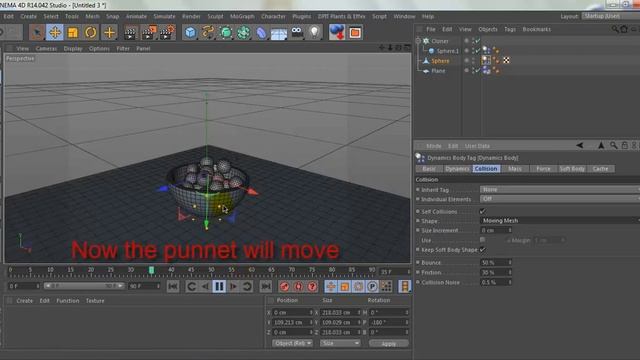Open the Character menu
The width and height of the screenshot is (640, 360).
pos(273,16)
